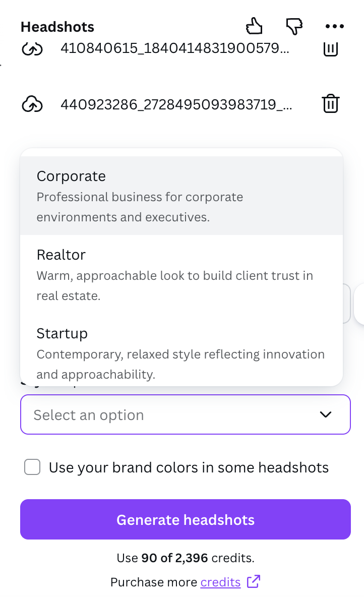
Task: Open the credits purchase link
Action: click(x=220, y=582)
